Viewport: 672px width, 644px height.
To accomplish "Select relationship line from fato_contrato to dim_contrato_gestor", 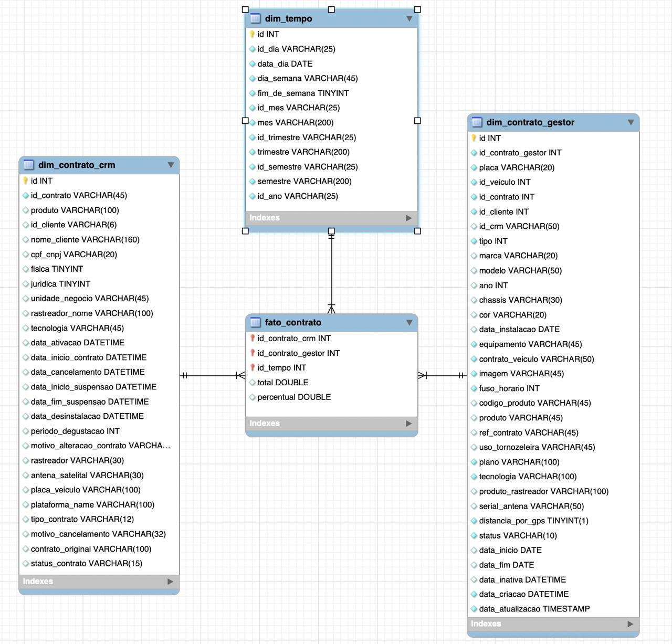I will click(x=443, y=376).
